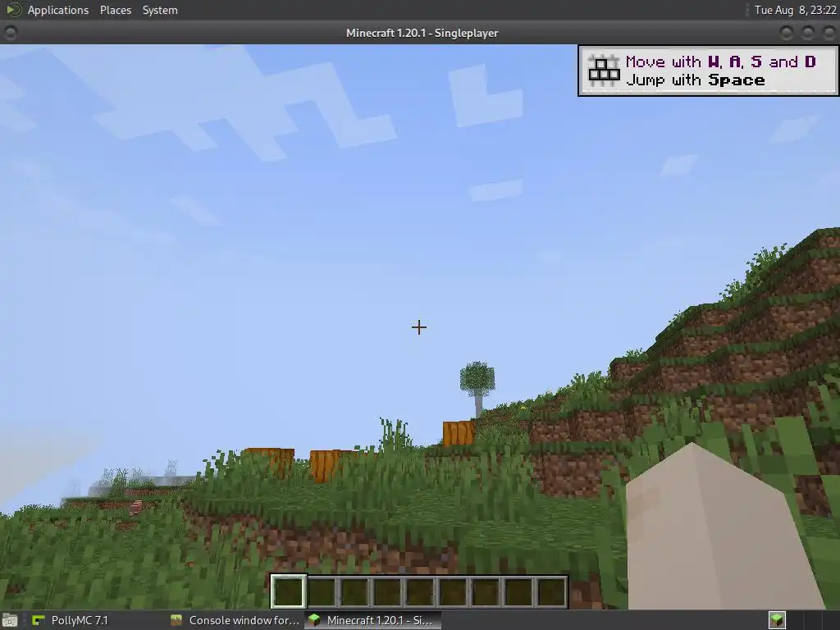This screenshot has height=630, width=840.
Task: Select the highlighted first hotbar slot
Action: [288, 591]
